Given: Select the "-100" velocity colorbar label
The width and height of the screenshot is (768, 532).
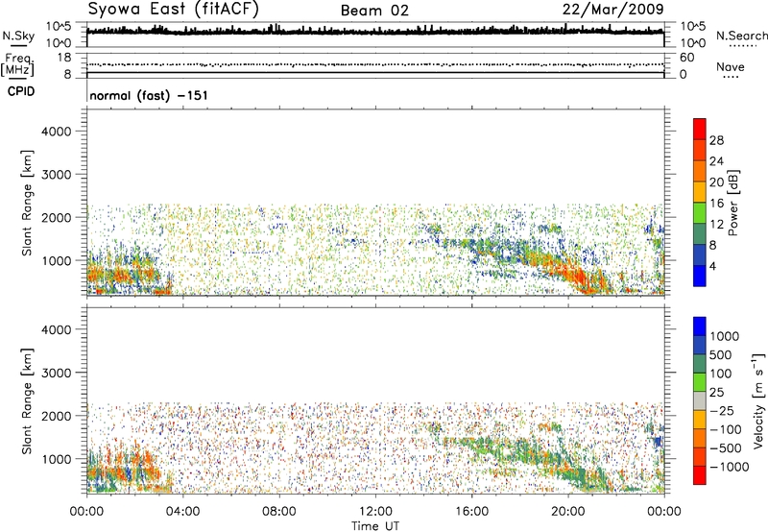Looking at the screenshot, I should coord(726,429).
